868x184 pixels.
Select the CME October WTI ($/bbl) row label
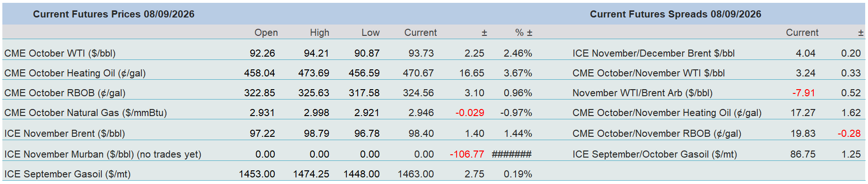[x=60, y=53]
